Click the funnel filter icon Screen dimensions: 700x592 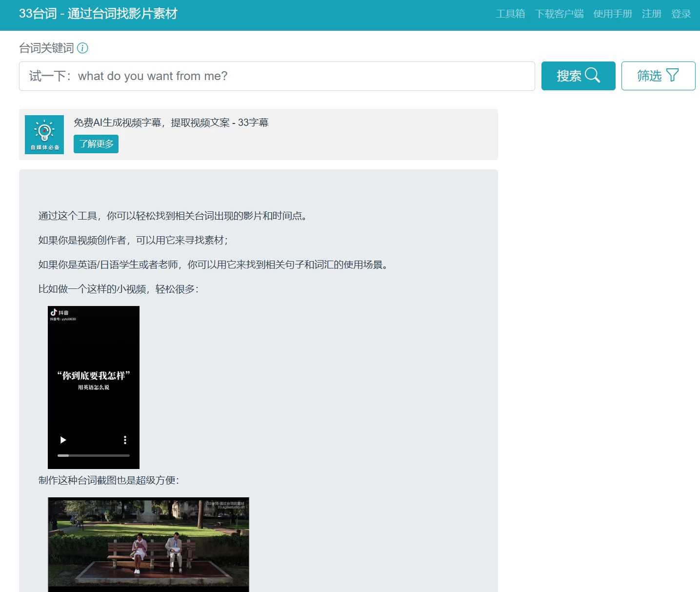(x=673, y=75)
